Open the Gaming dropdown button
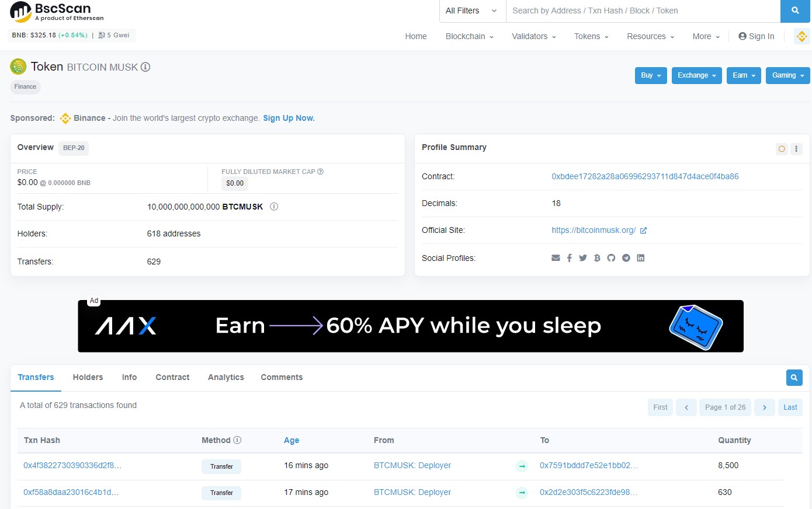Screen dimensions: 812x509 [x=788, y=75]
